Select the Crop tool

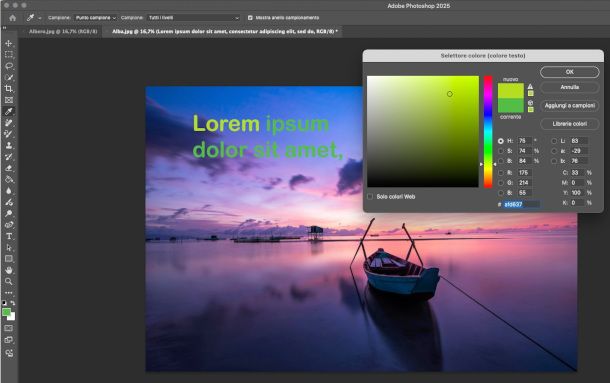point(9,89)
